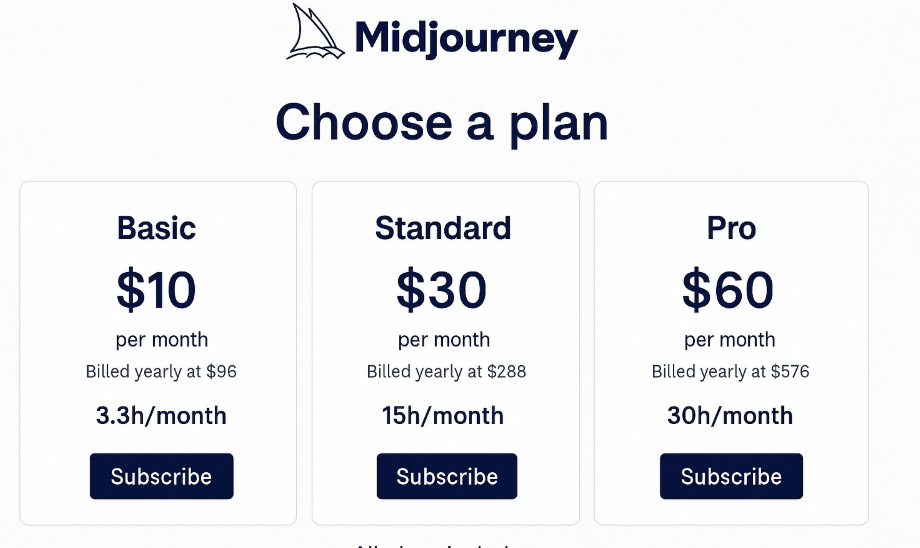Click the $60 Pro price
The width and height of the screenshot is (920, 548).
tap(728, 289)
